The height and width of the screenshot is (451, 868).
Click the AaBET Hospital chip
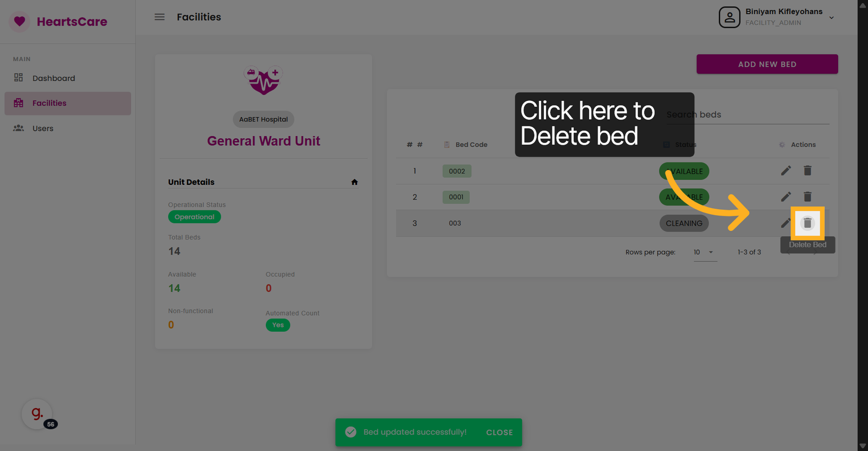(x=264, y=119)
